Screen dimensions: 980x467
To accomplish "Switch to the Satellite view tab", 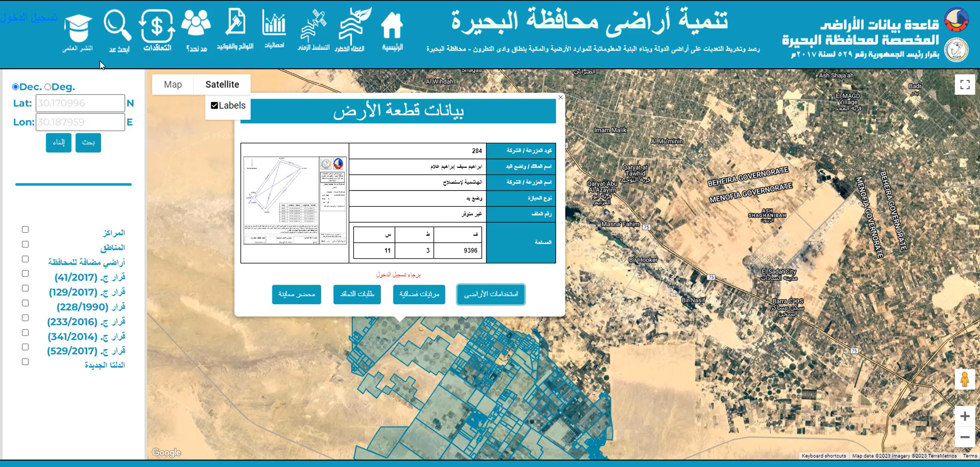I will click(x=222, y=84).
